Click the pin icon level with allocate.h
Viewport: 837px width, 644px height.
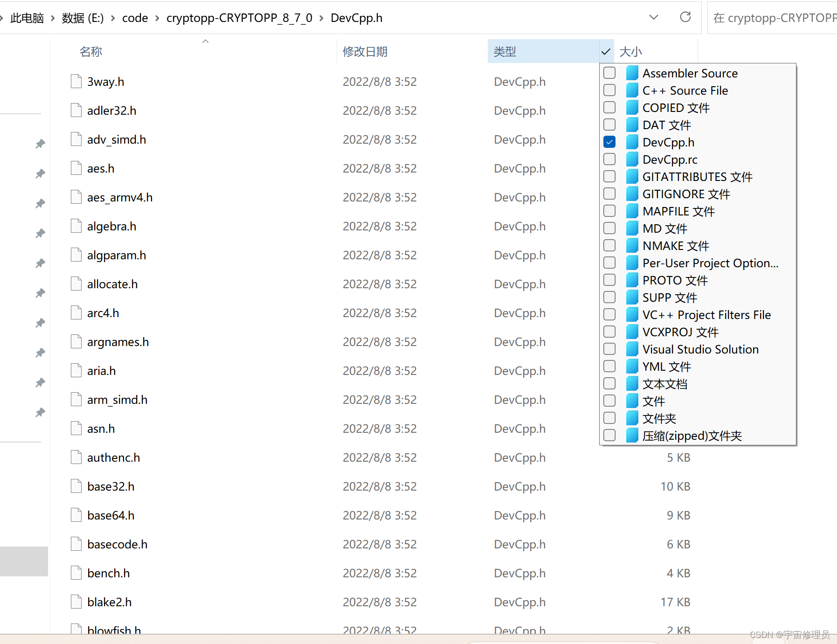click(x=41, y=293)
